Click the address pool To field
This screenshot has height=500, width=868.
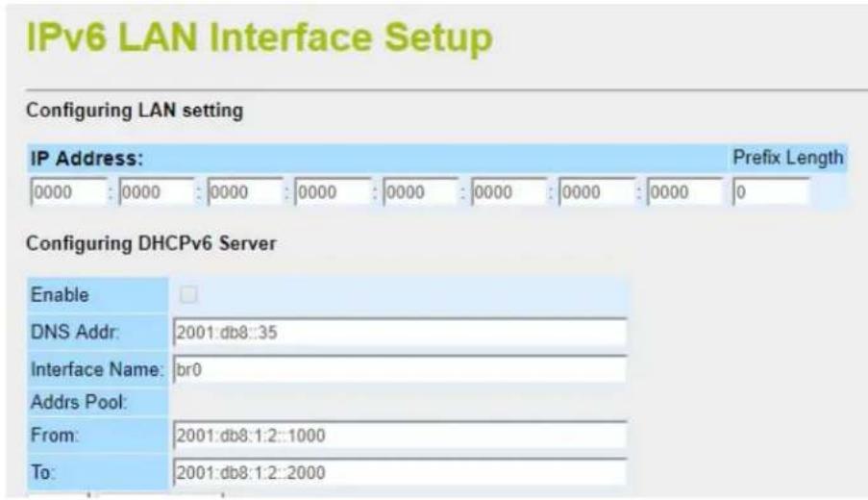tap(400, 472)
